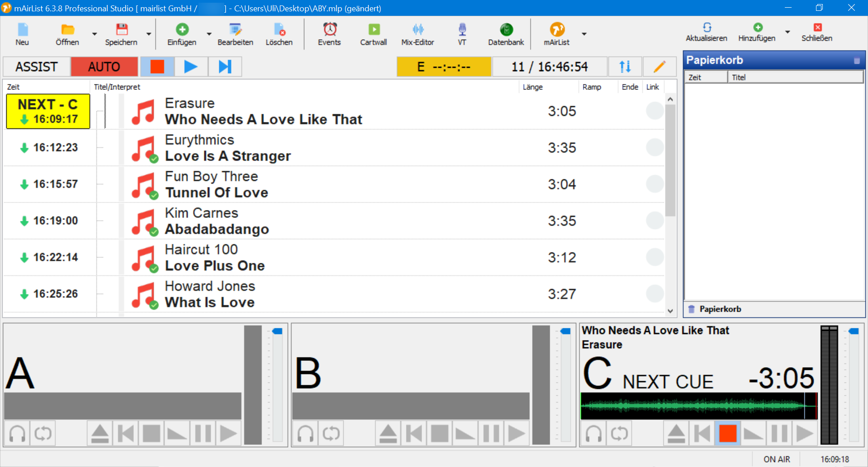This screenshot has width=868, height=467.
Task: Open the Mix-Editor tool
Action: [x=417, y=34]
